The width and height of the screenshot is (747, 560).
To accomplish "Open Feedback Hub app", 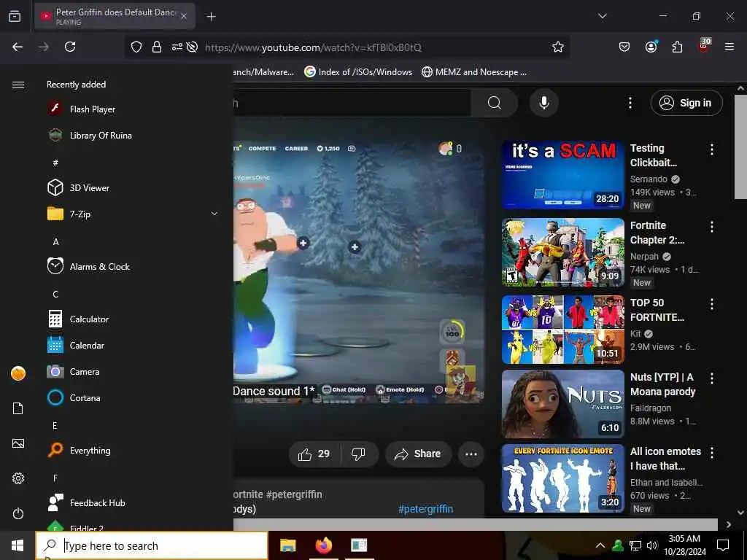I will (x=97, y=503).
